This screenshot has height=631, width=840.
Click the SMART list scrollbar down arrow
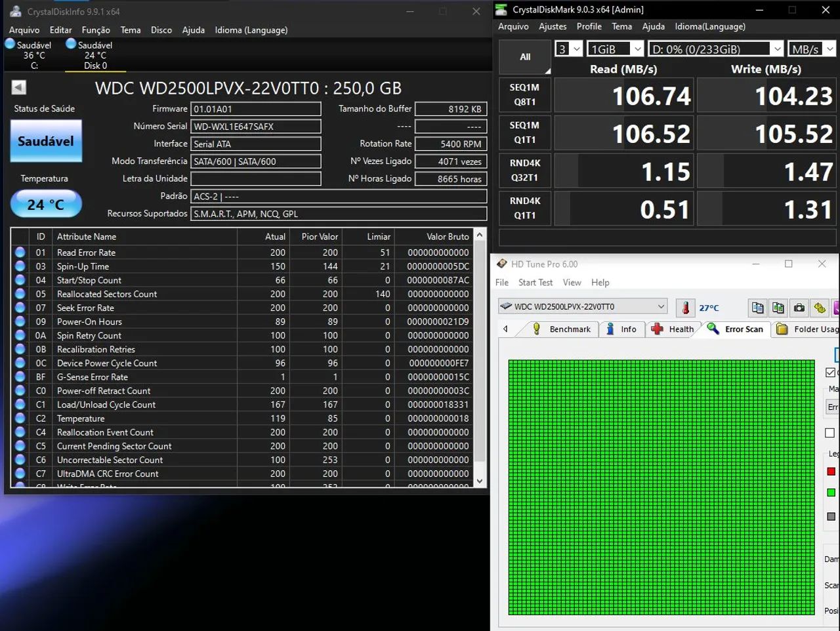tap(480, 481)
